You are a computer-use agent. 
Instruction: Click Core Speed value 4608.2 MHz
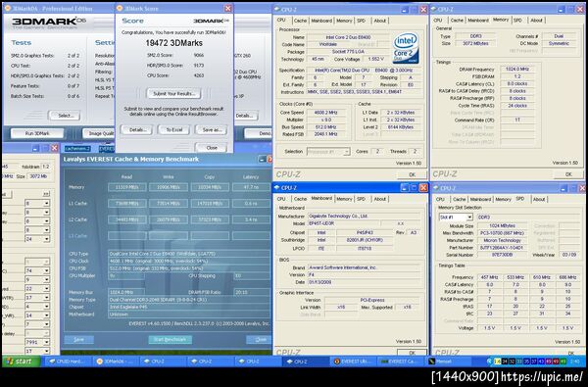tap(327, 113)
